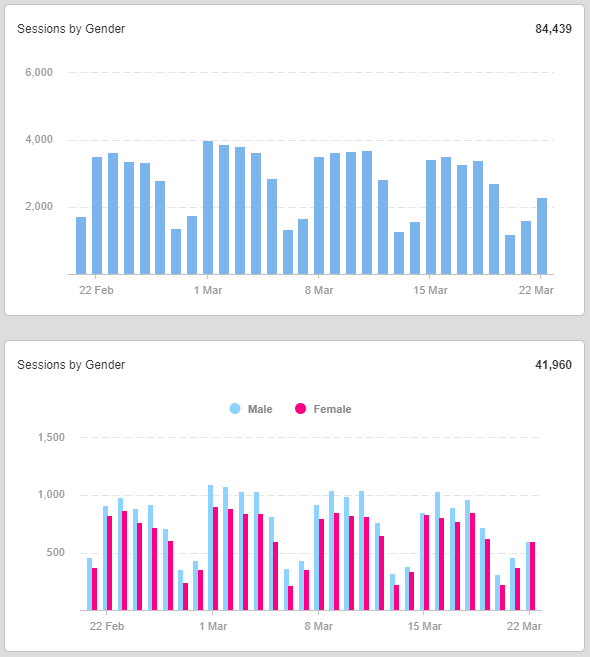Screen dimensions: 590x657
Task: Click the tallest male bar at 1 Mar
Action: 210,548
